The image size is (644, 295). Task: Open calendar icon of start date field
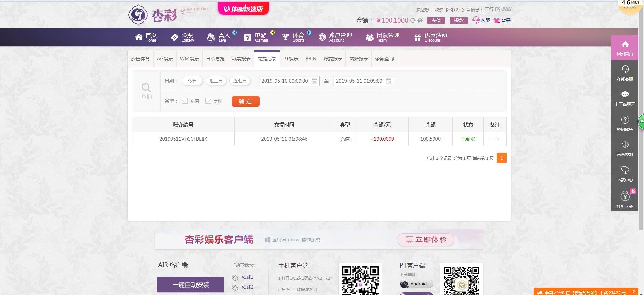point(314,81)
